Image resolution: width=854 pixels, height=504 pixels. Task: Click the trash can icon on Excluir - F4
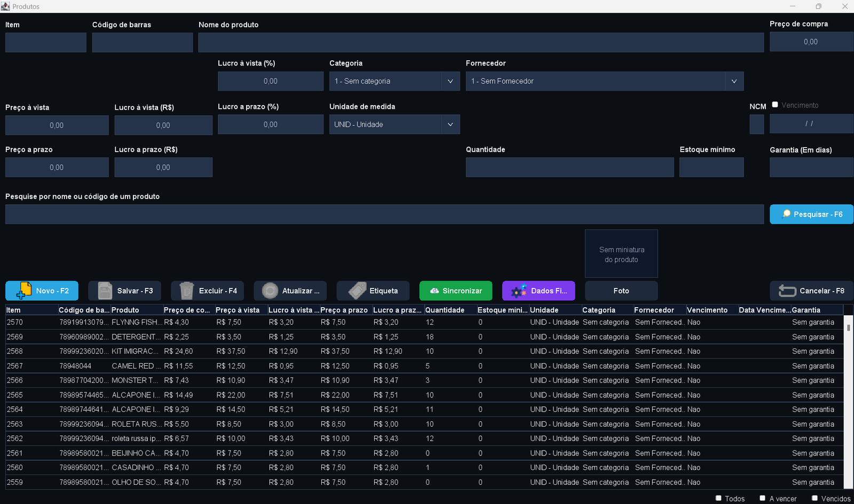tap(187, 291)
